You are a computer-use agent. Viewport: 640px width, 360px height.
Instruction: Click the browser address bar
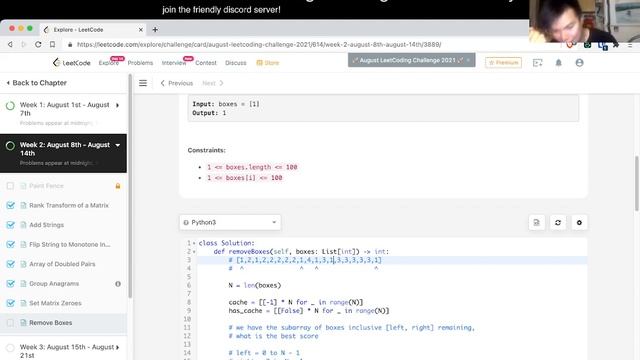(259, 44)
